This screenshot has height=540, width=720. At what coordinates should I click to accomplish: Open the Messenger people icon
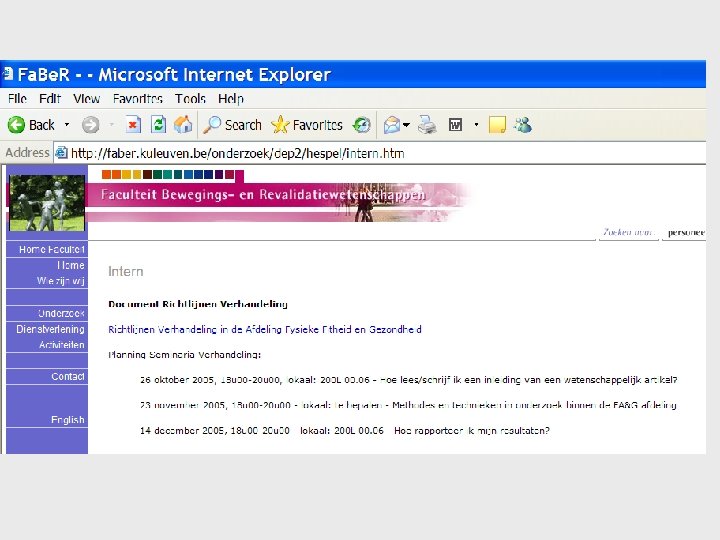point(523,125)
